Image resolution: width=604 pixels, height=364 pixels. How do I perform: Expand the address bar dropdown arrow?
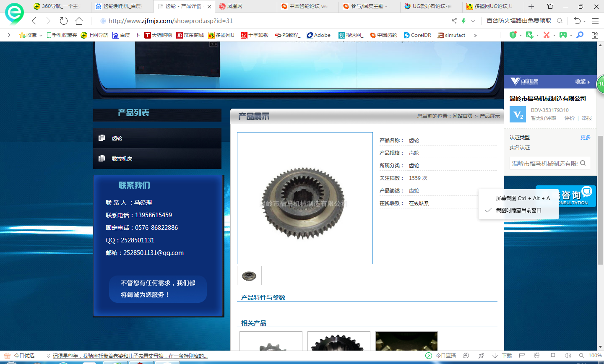(x=473, y=21)
